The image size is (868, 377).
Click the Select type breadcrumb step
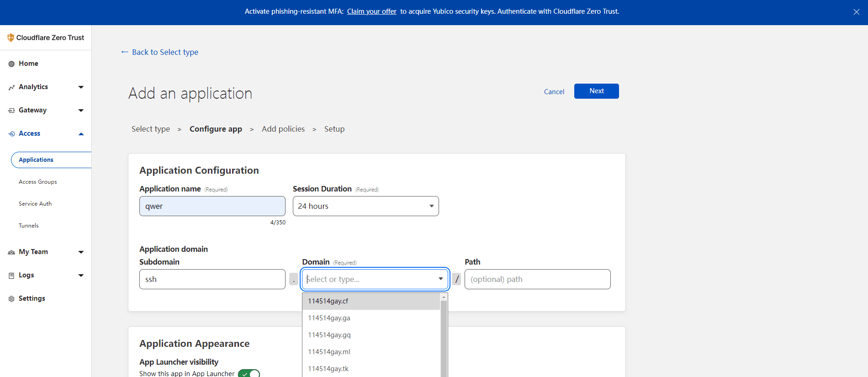(x=151, y=129)
